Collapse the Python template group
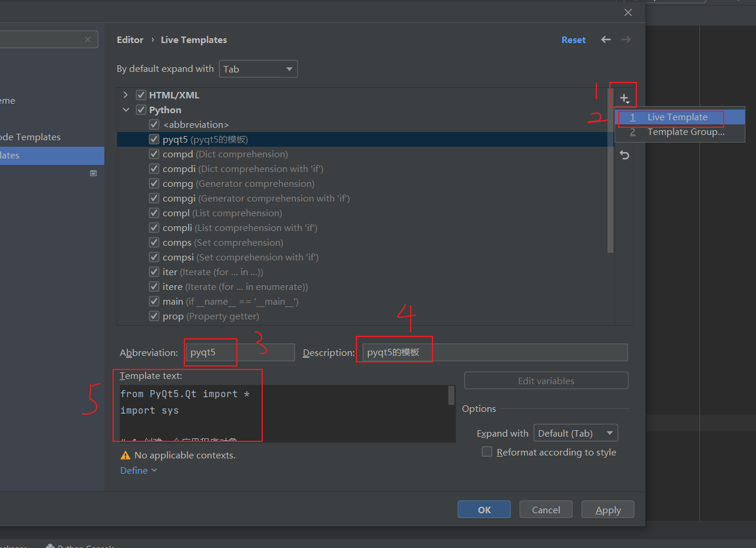 (126, 110)
